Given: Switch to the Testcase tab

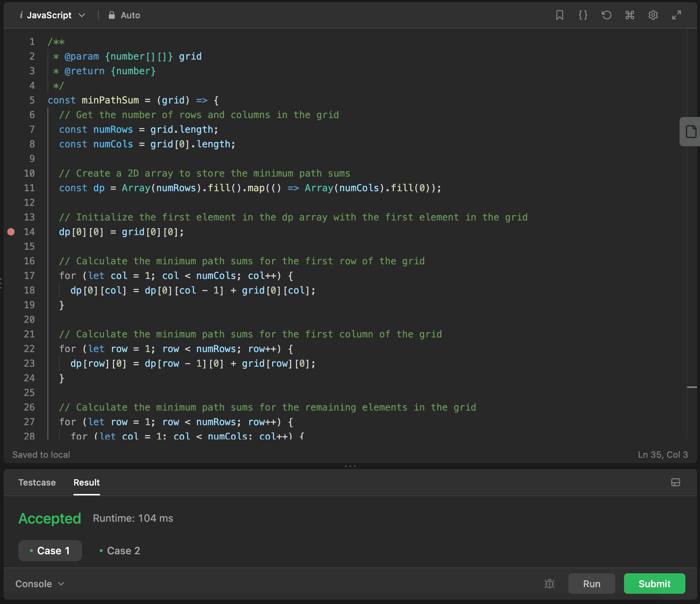Looking at the screenshot, I should tap(37, 483).
